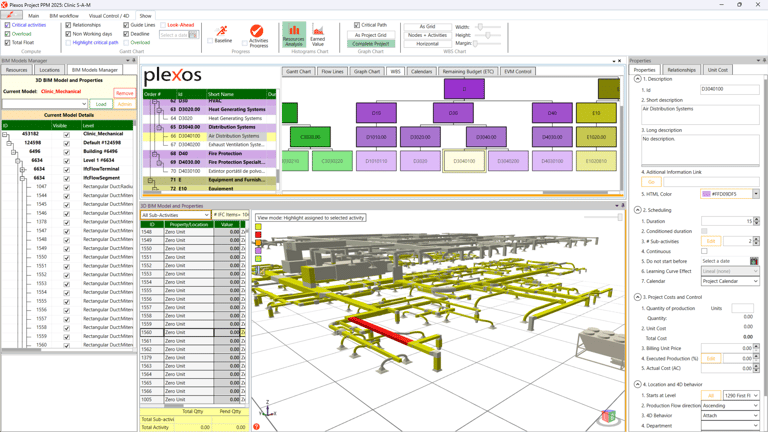
Task: Adjust the WBS Chart Width slider
Action: (487, 27)
